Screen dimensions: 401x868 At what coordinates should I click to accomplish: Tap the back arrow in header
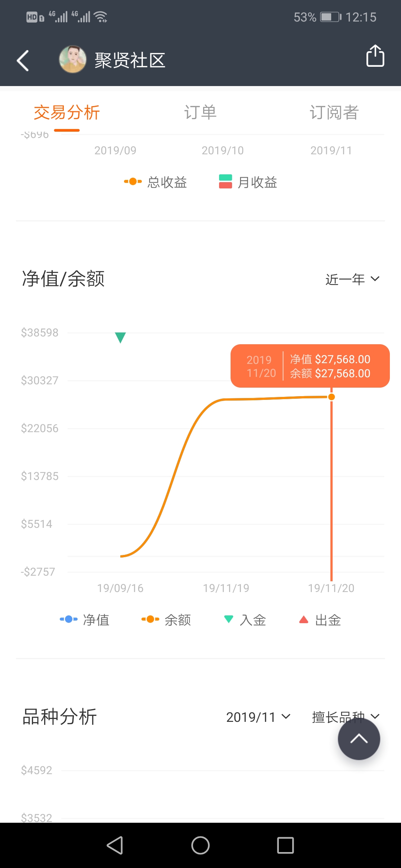tap(23, 60)
